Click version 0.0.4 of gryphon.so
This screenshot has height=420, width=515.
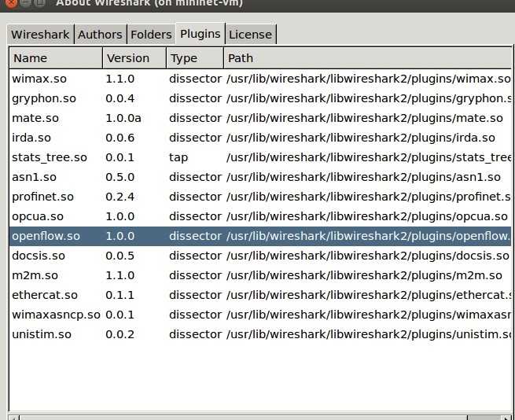[120, 98]
